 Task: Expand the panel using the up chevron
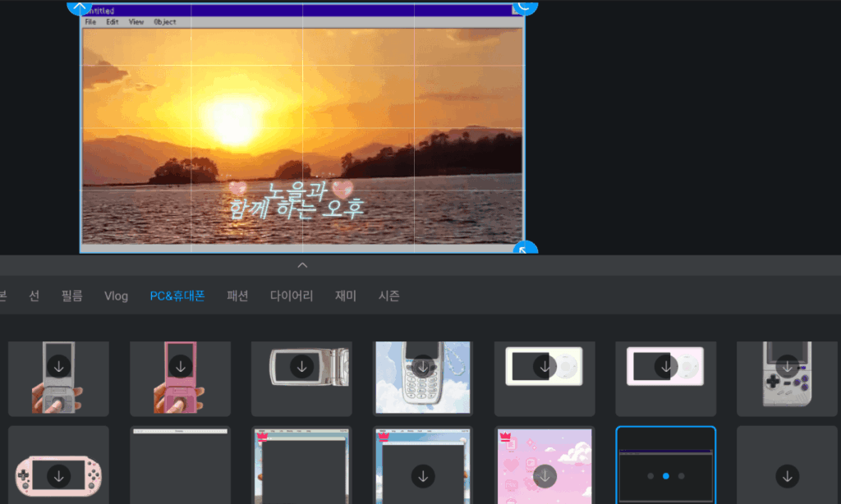[302, 265]
